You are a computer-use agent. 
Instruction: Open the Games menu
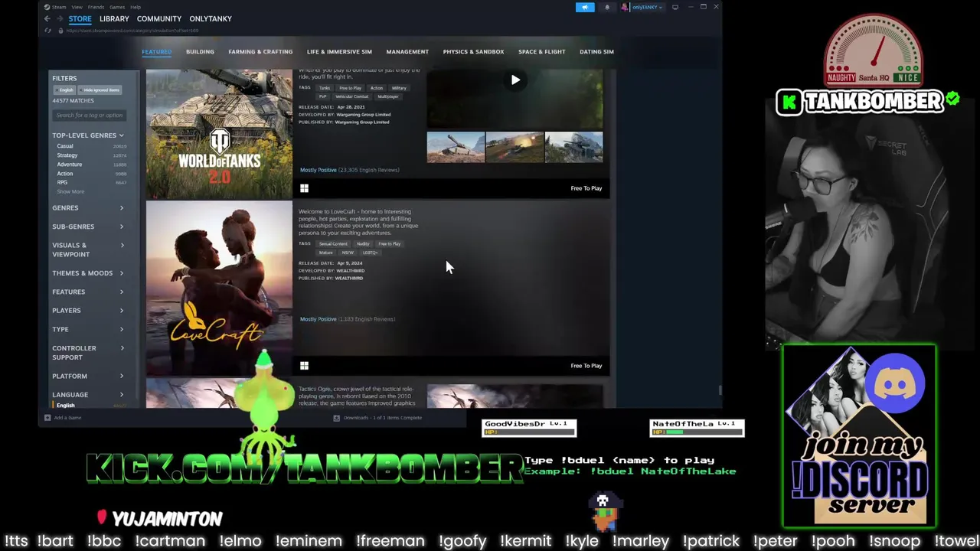click(x=117, y=7)
